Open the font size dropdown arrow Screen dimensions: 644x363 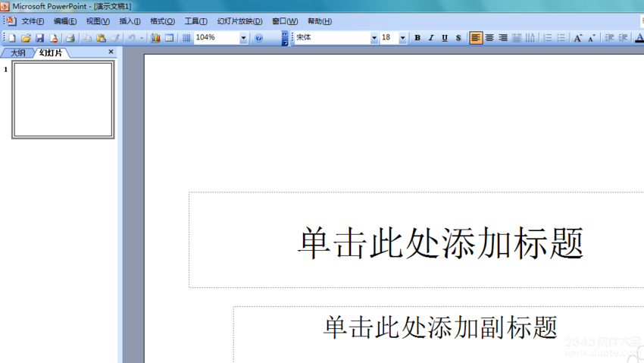coord(402,38)
